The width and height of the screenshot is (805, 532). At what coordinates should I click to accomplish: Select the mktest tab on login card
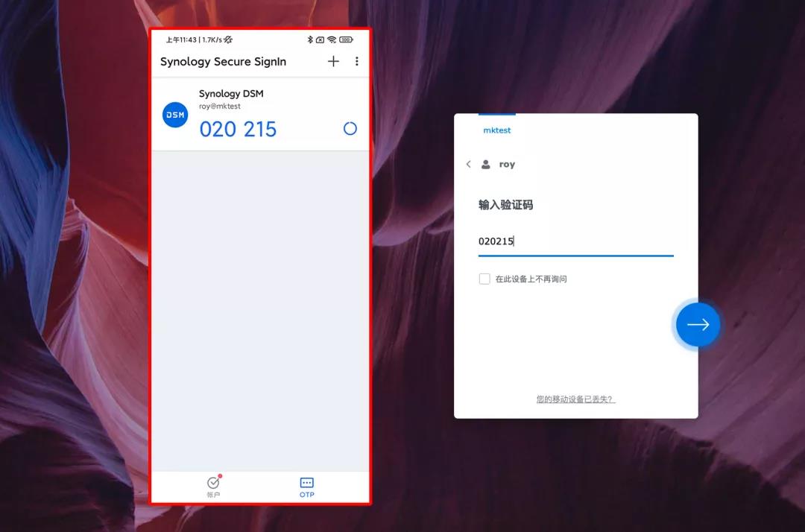click(497, 130)
